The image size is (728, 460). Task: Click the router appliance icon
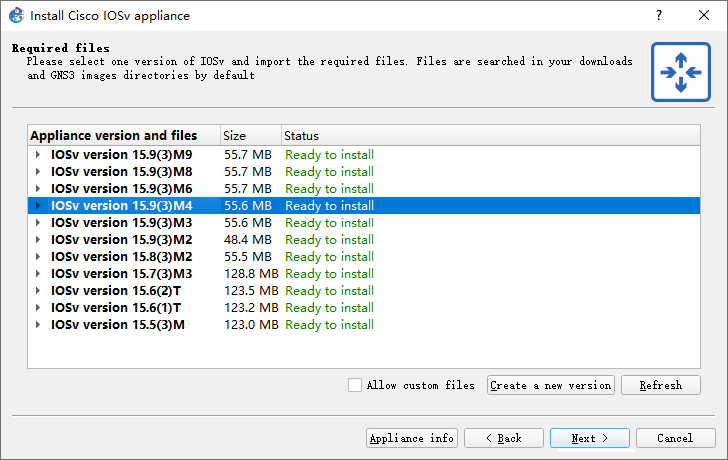pyautogui.click(x=681, y=72)
